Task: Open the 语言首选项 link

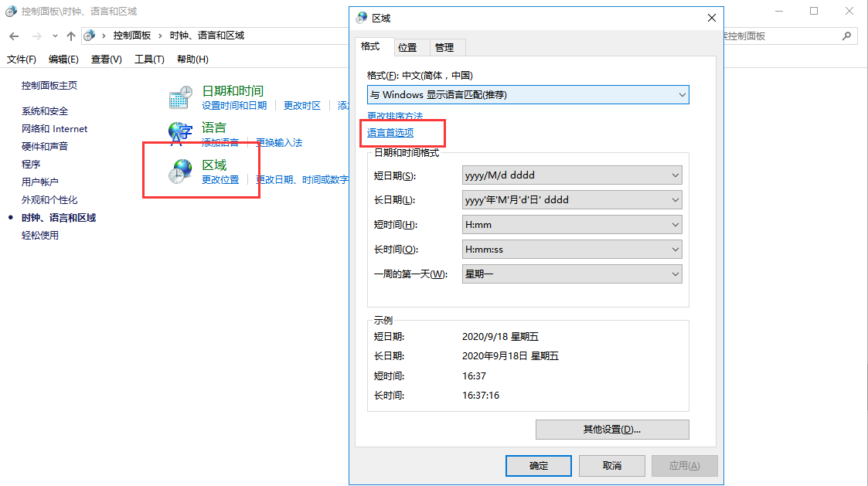Action: point(390,133)
